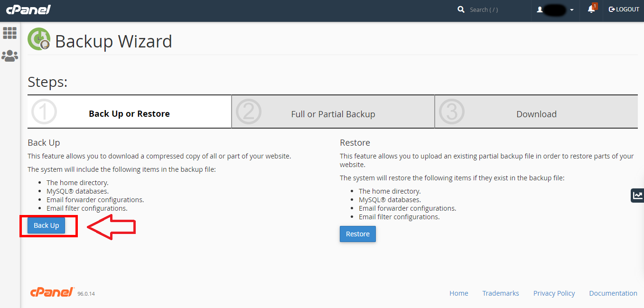The width and height of the screenshot is (644, 308).
Task: Click the LOGOUT link
Action: 624,9
